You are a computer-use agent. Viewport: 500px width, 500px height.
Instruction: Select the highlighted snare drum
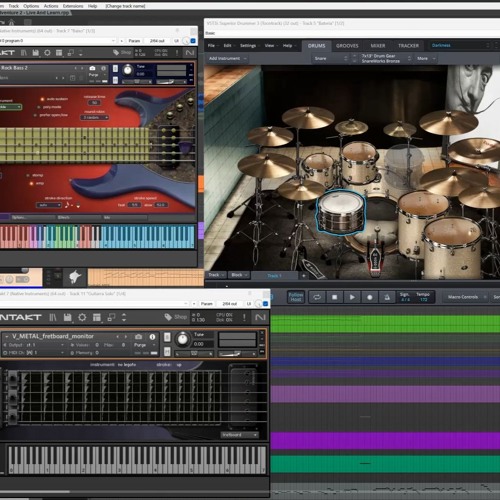(341, 212)
